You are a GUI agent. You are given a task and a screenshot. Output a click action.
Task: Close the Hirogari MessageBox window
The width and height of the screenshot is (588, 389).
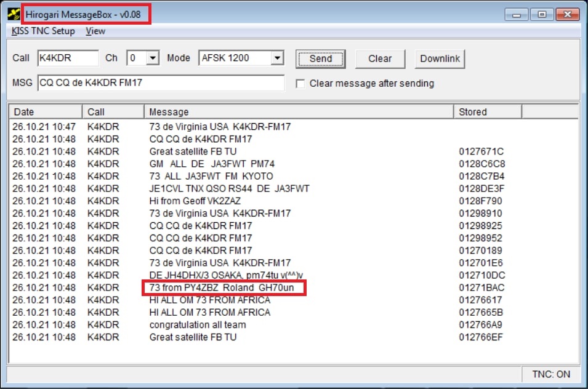coord(568,15)
